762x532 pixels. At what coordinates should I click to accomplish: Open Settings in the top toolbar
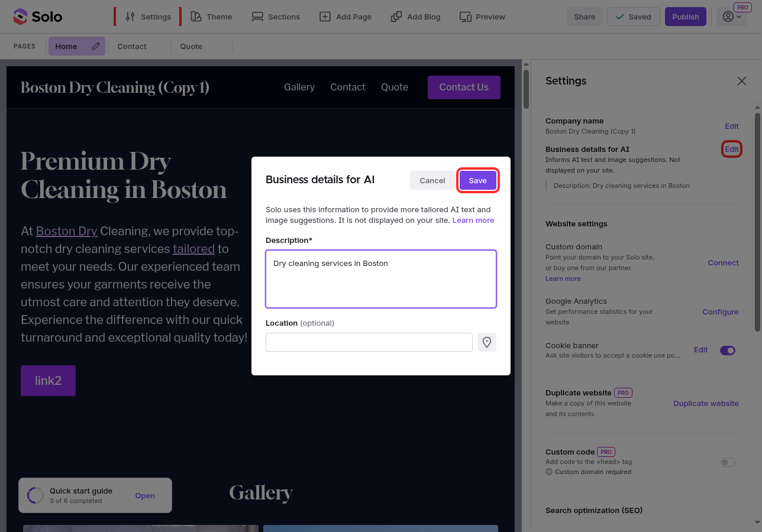pos(148,17)
